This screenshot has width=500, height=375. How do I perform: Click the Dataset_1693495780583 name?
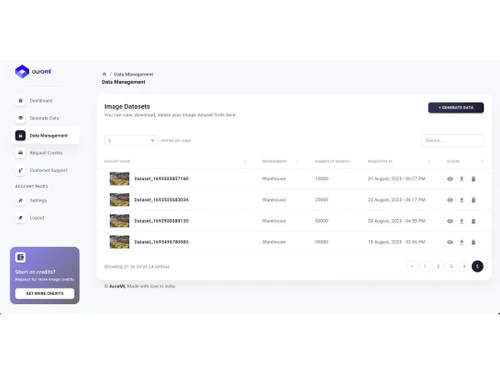click(x=161, y=242)
